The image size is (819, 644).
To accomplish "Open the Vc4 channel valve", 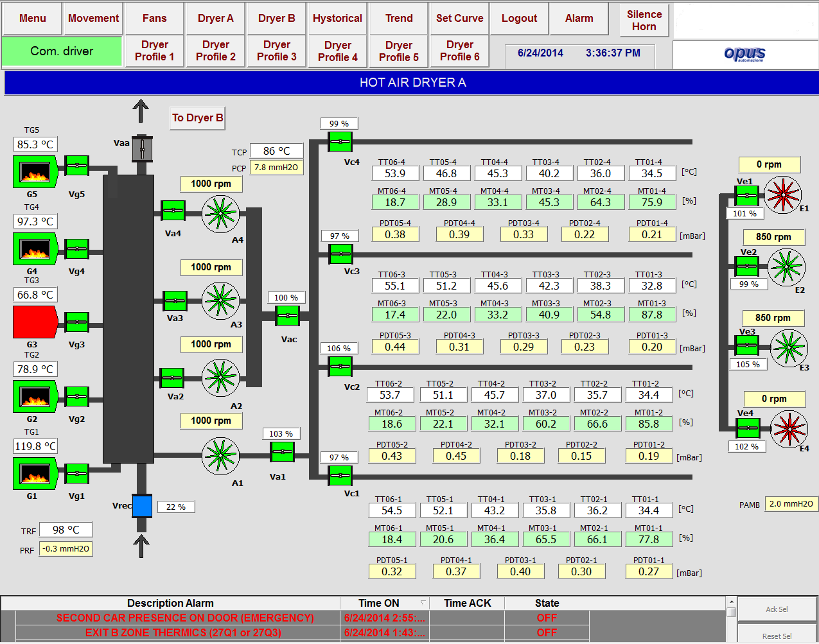I will click(340, 142).
